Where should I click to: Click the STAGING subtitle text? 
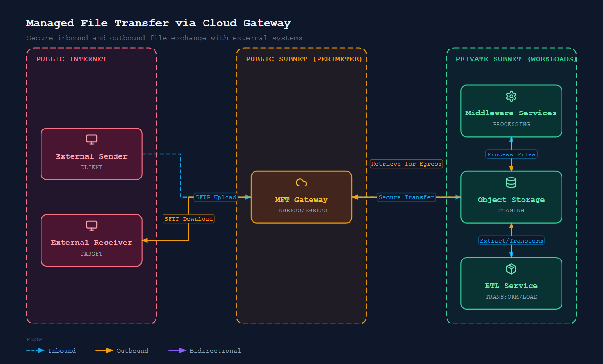[511, 211]
